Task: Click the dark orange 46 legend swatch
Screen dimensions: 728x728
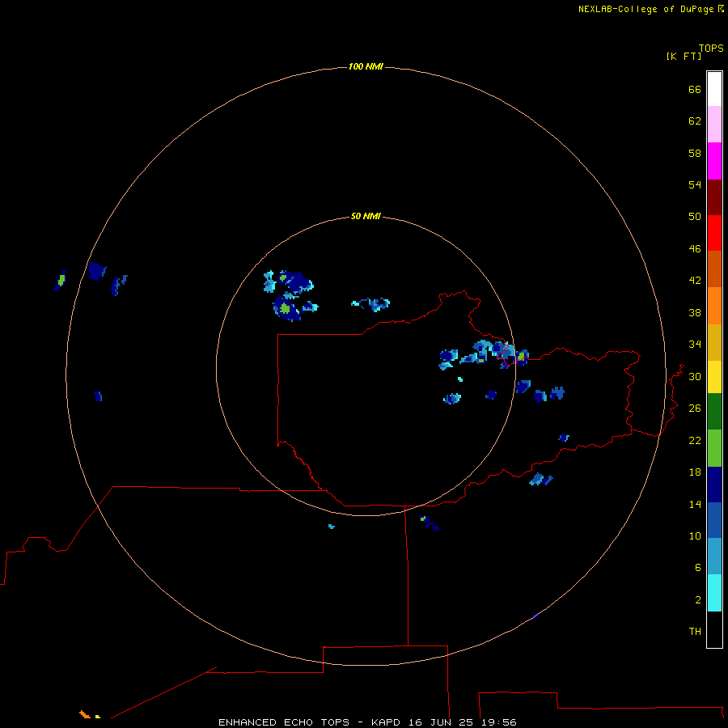Action: click(x=714, y=269)
